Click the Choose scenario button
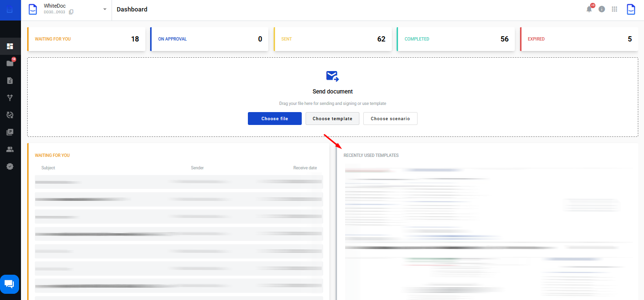 pos(390,119)
